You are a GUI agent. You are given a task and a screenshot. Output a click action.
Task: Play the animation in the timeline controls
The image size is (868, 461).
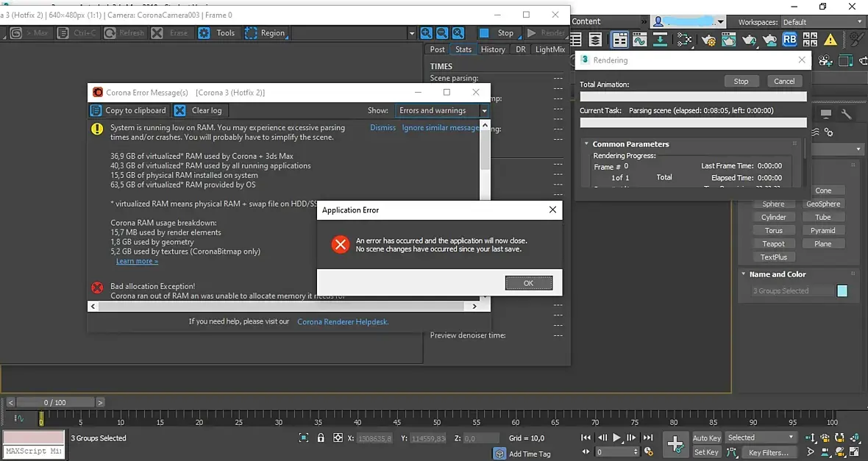pos(617,438)
